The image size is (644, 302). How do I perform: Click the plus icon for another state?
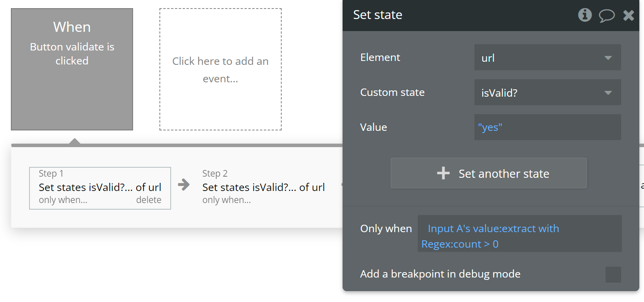point(443,173)
